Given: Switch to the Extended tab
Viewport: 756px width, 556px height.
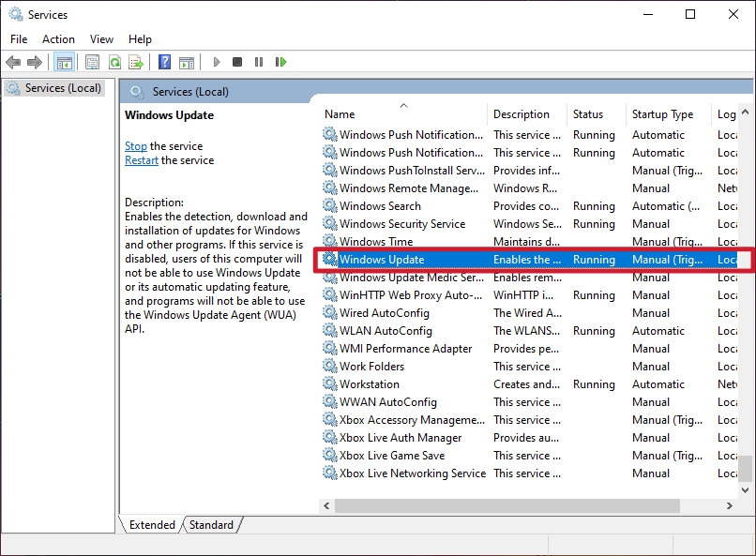Looking at the screenshot, I should pyautogui.click(x=152, y=525).
